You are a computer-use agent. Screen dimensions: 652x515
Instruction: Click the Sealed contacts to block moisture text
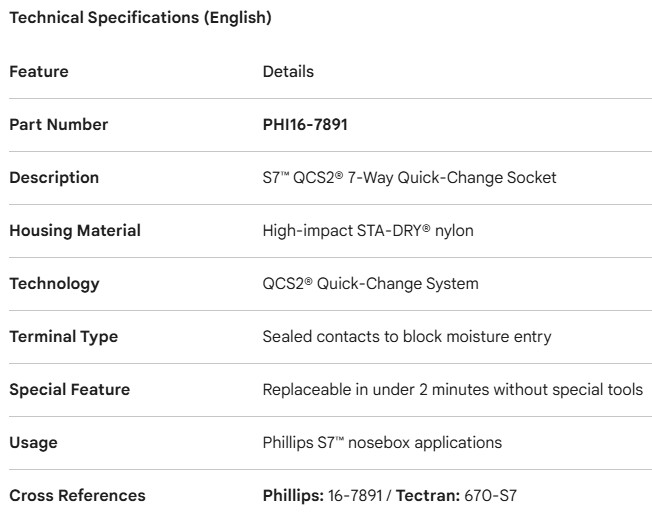pyautogui.click(x=406, y=337)
